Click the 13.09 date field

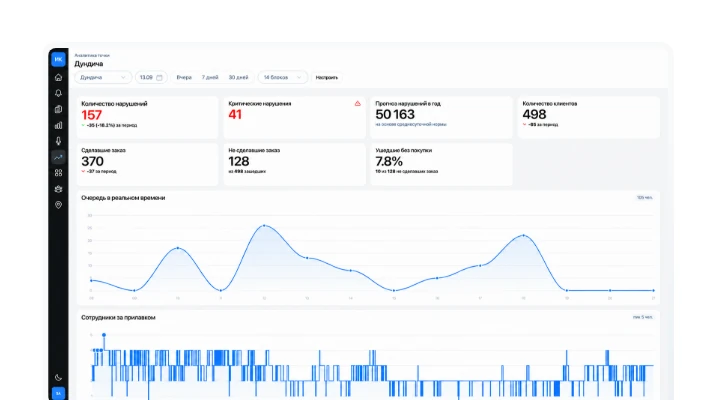151,78
